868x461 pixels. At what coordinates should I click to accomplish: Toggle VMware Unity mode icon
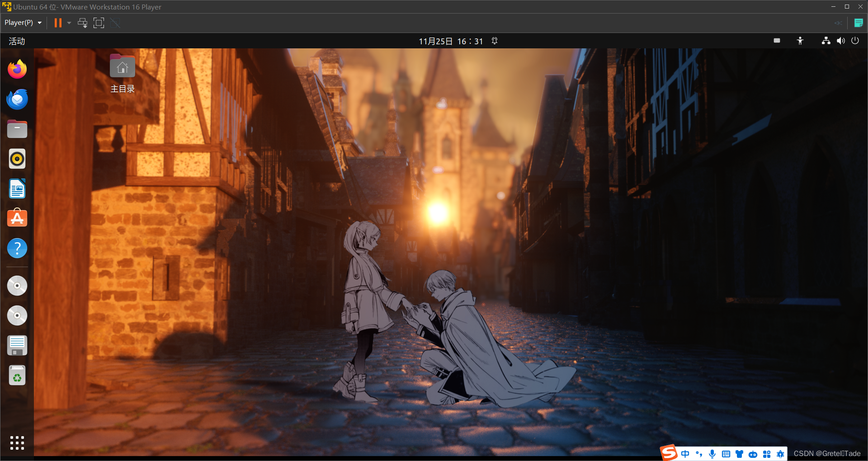[115, 23]
